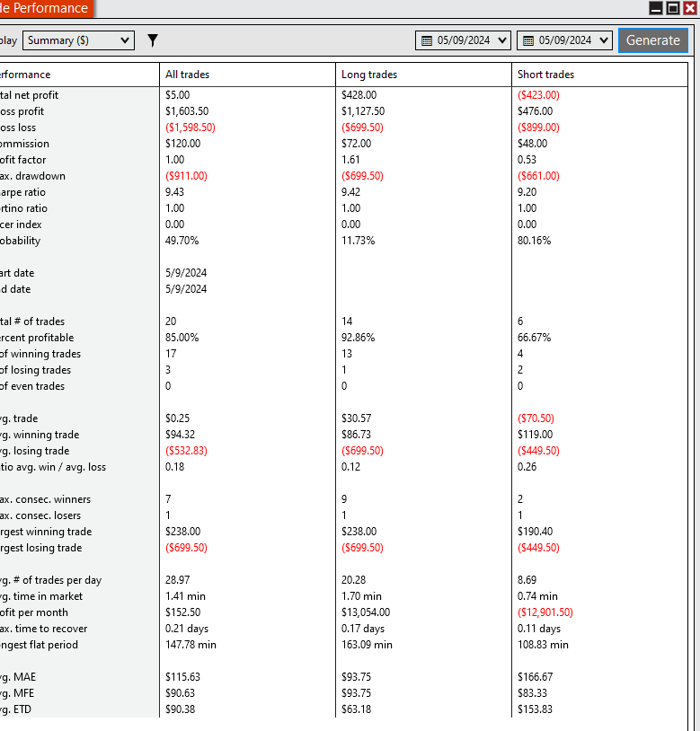Image resolution: width=700 pixels, height=731 pixels.
Task: Select gross loss value ($1,598.50)
Action: coord(191,128)
